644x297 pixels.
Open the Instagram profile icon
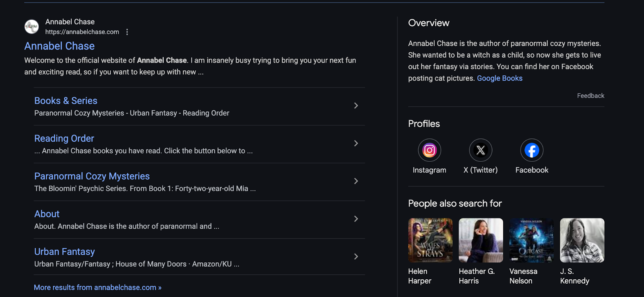pos(429,150)
